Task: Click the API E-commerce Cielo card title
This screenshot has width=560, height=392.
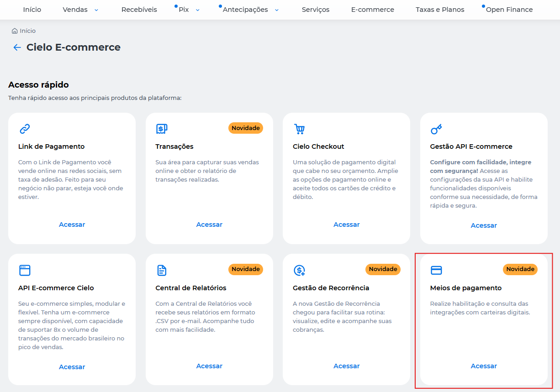Action: [x=56, y=288]
